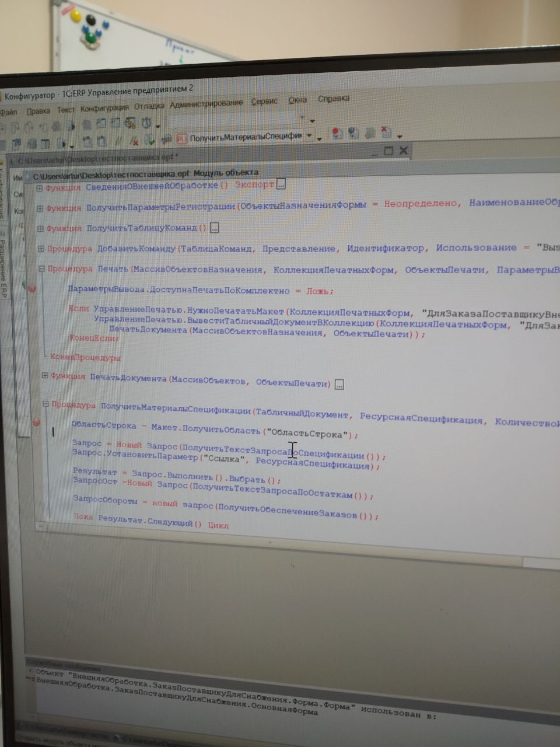560x747 pixels.
Task: Click Запрос.УстановитьПараметр("Ссылка") line
Action: (x=227, y=459)
